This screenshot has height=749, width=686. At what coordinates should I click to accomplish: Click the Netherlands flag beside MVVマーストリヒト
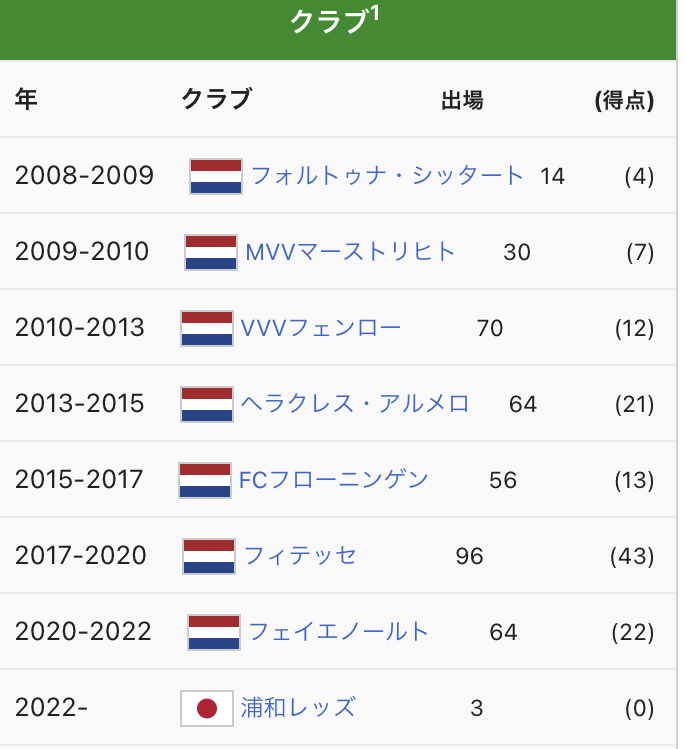pyautogui.click(x=211, y=252)
